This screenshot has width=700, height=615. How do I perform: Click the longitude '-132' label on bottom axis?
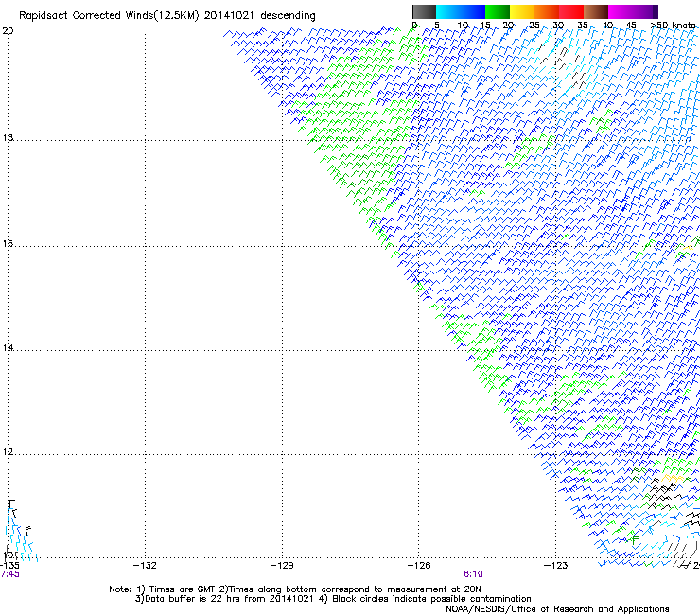click(x=145, y=566)
